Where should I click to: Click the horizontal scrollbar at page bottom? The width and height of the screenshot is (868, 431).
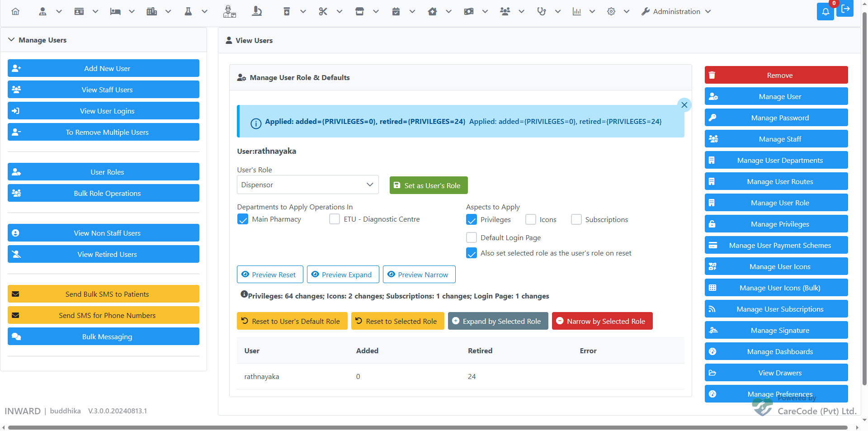tap(428, 427)
